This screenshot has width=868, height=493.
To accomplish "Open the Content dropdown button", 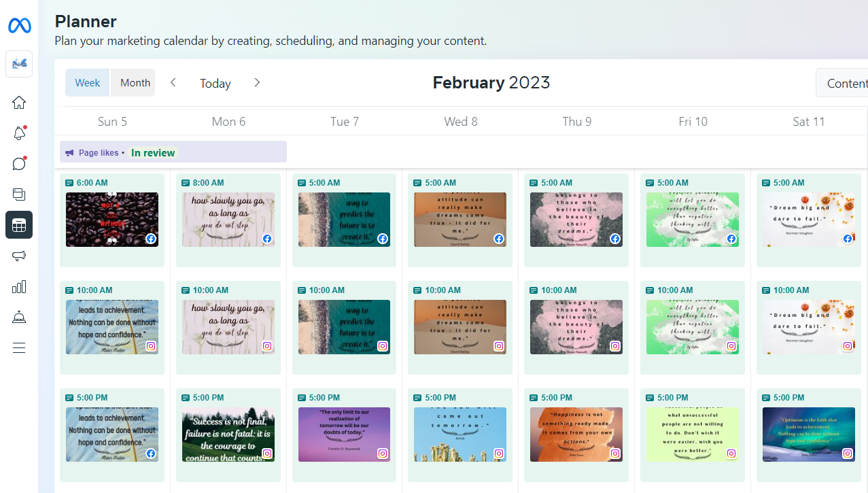I will (843, 83).
